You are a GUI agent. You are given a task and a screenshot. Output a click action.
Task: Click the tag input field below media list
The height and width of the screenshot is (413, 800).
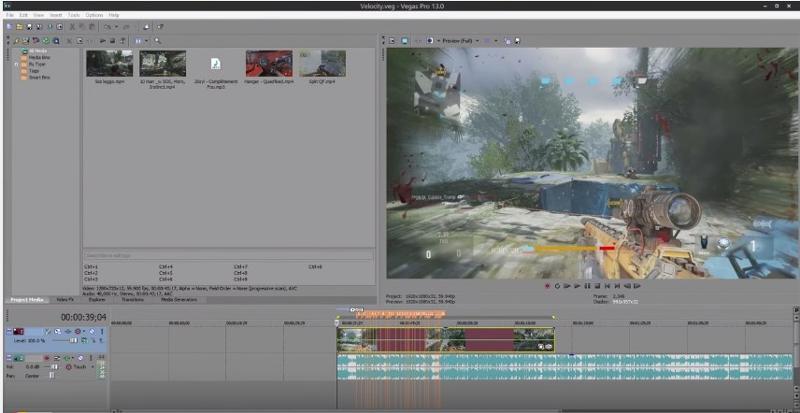tap(228, 255)
